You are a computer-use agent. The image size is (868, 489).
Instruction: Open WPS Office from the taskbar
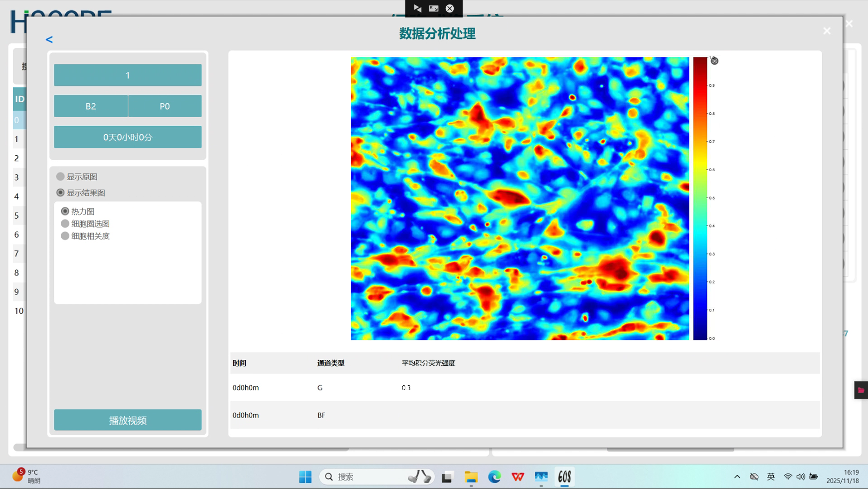point(518,477)
